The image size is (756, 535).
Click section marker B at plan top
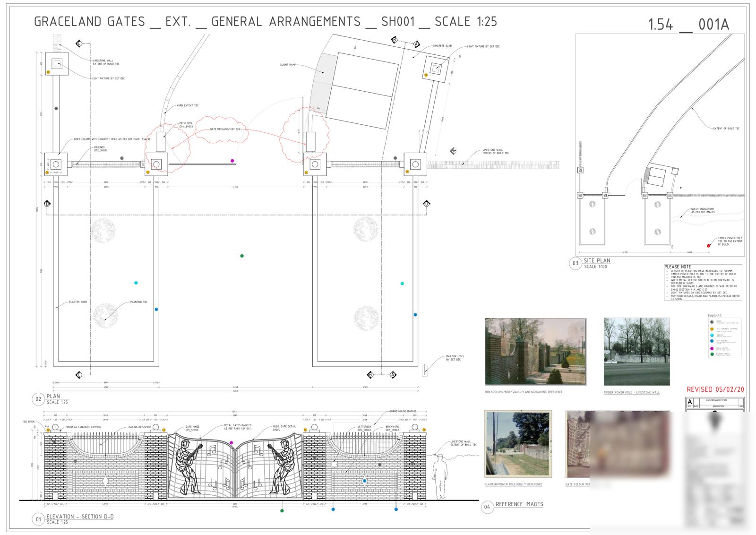[395, 40]
